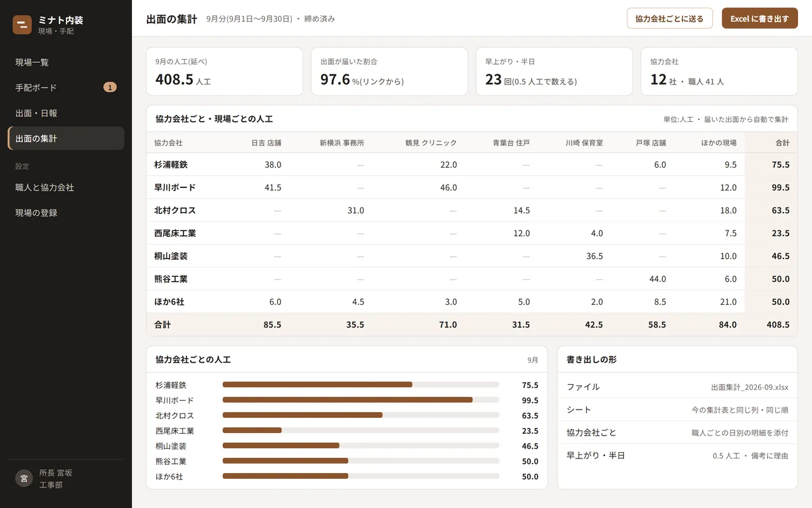Go to 出面・日報 page
Screen dimensions: 812x508
[66, 113]
